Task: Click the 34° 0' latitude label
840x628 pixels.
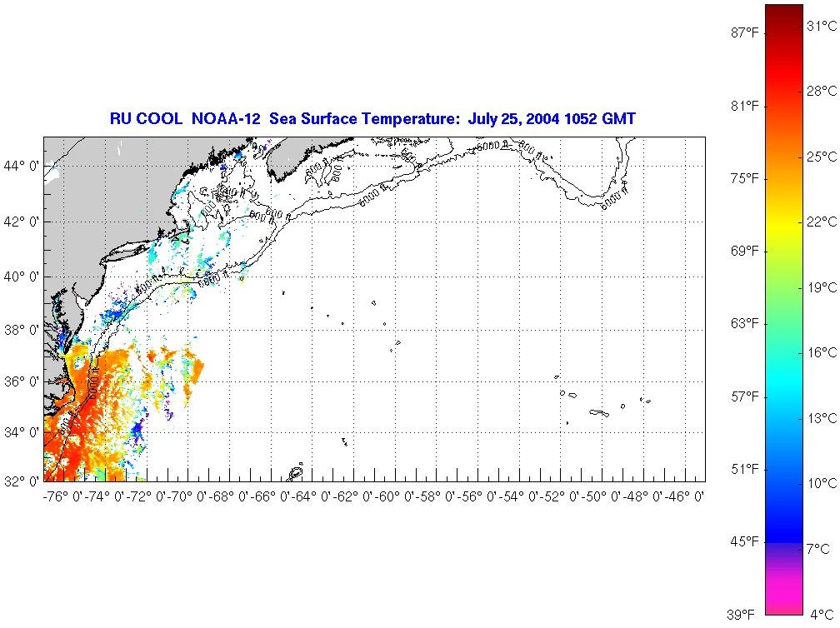Action: click(x=21, y=432)
